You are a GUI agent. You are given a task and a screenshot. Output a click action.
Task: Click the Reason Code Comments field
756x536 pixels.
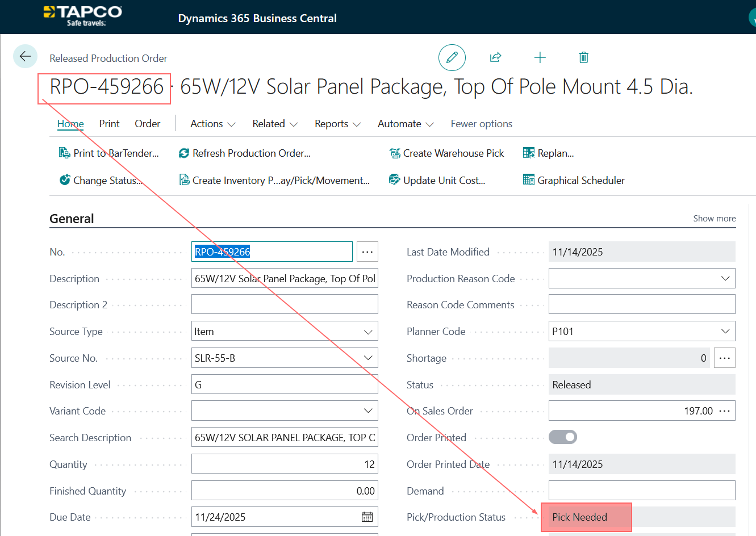coord(642,304)
